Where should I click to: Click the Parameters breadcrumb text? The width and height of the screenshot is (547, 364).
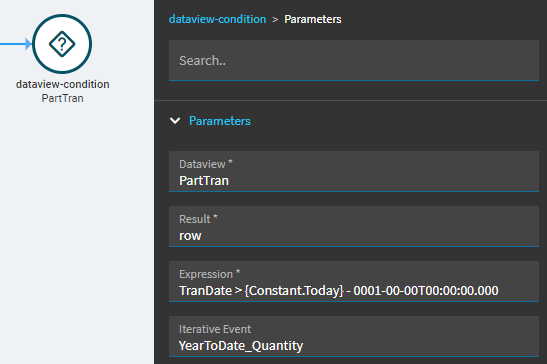click(x=313, y=19)
